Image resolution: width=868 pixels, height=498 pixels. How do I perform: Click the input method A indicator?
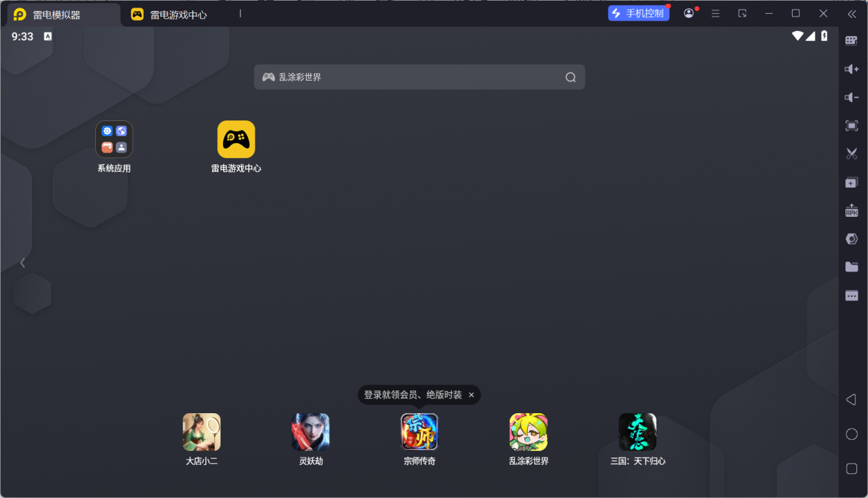coord(48,37)
